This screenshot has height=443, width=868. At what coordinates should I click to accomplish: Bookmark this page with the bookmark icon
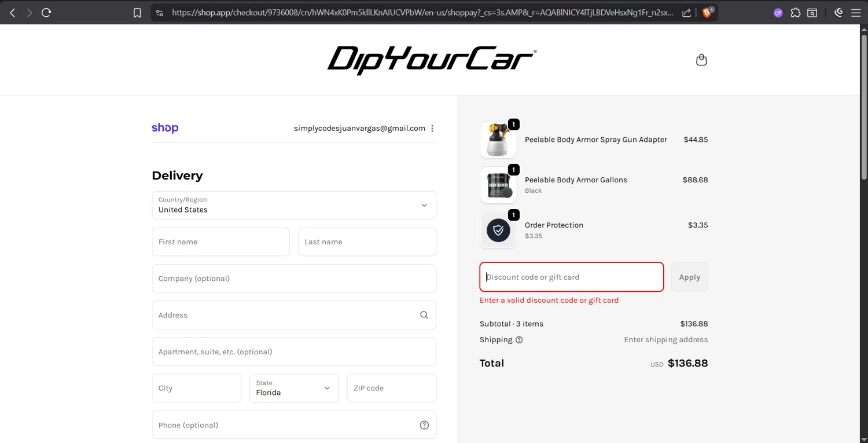(x=137, y=13)
